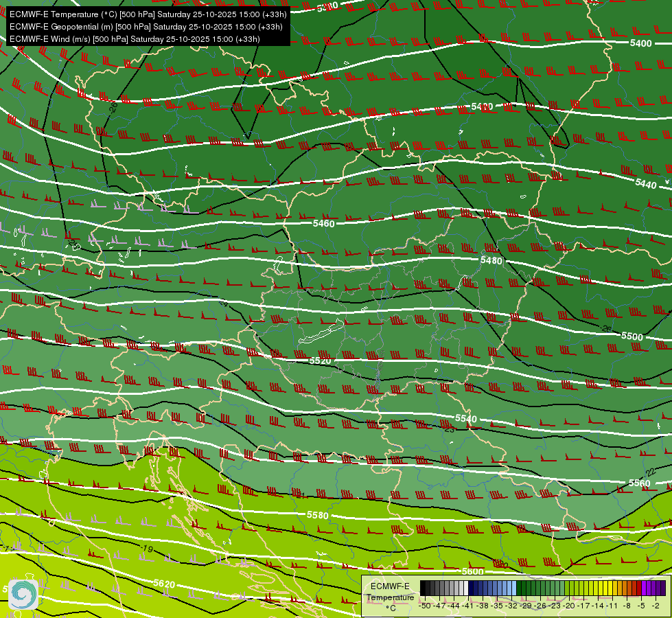The width and height of the screenshot is (672, 618).
Task: Click the 5440 geopotential contour label
Action: pyautogui.click(x=646, y=184)
